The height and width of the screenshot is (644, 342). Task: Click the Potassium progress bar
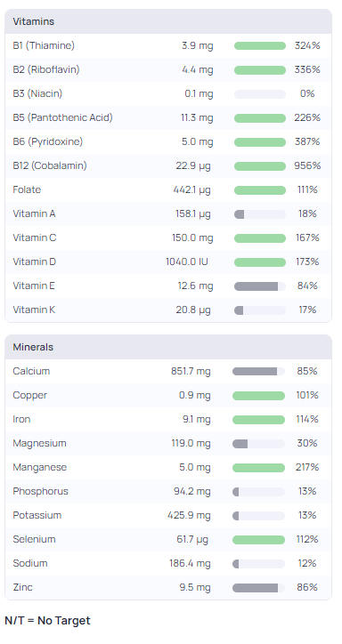click(x=258, y=516)
